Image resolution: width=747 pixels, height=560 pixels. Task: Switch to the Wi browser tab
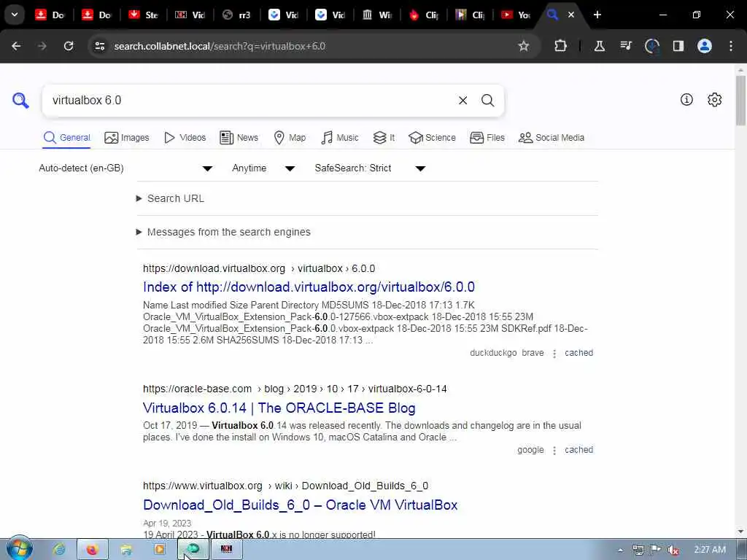(377, 15)
